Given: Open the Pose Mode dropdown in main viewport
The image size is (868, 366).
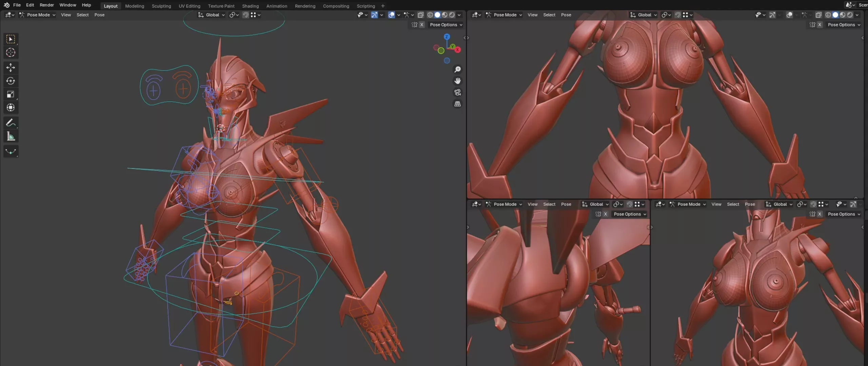Looking at the screenshot, I should pyautogui.click(x=37, y=15).
